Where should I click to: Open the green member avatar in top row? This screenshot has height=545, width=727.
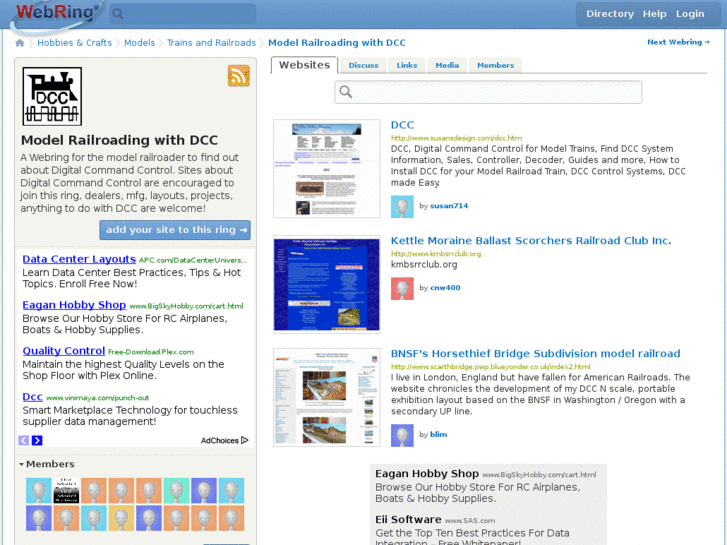point(176,491)
